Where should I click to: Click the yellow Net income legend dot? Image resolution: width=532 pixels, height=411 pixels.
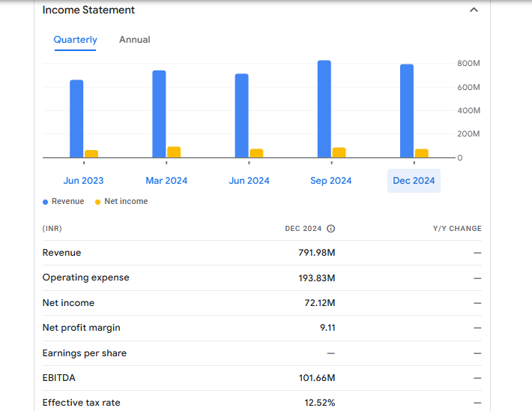[x=98, y=202]
